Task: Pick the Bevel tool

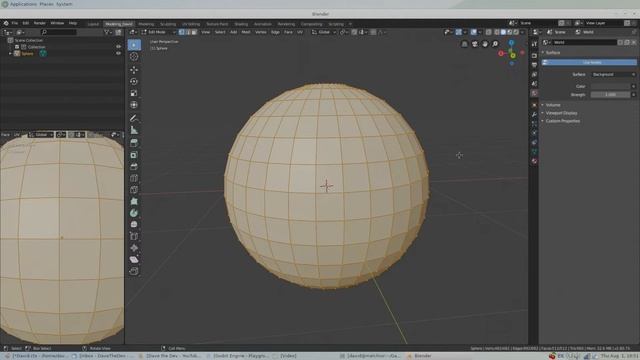Action: tap(134, 167)
